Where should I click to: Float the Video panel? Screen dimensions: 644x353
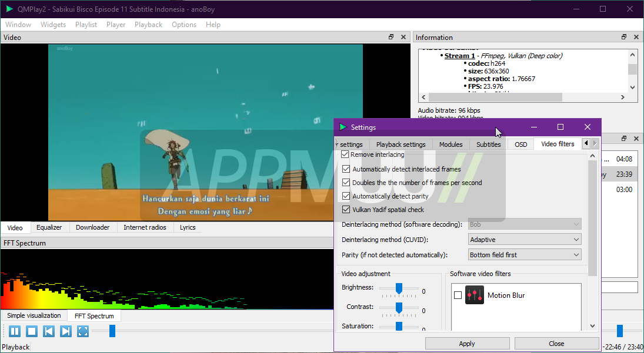click(x=391, y=37)
